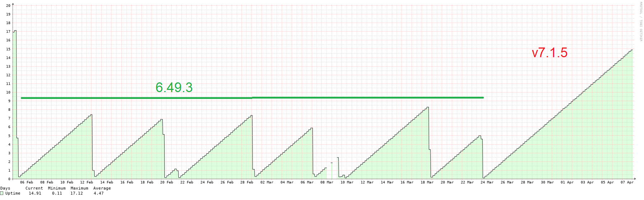644x200 pixels.
Task: Click the y-axis label 18
Action: 8,23
